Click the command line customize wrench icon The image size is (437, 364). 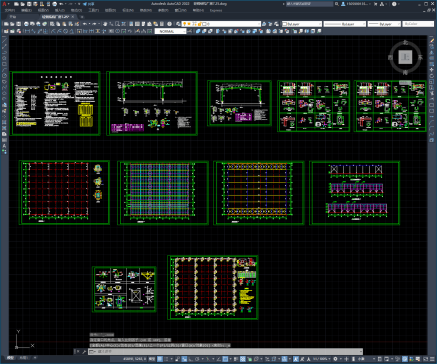pos(84,351)
